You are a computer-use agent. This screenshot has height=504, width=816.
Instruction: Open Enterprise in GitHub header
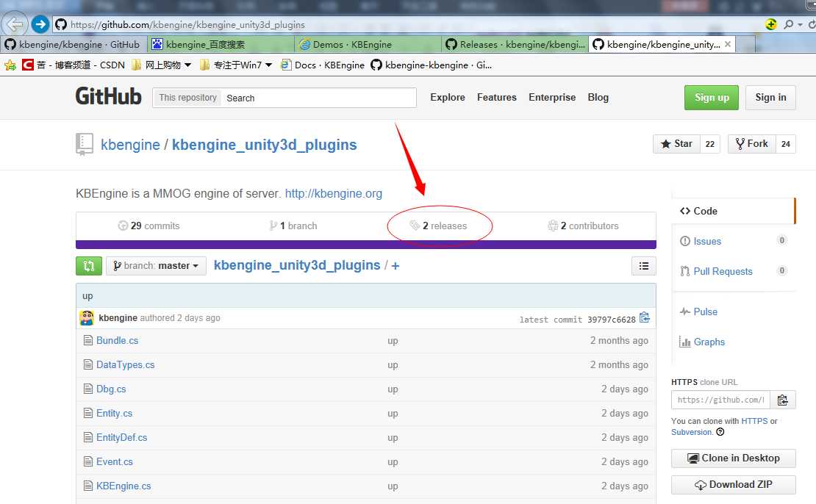click(552, 97)
